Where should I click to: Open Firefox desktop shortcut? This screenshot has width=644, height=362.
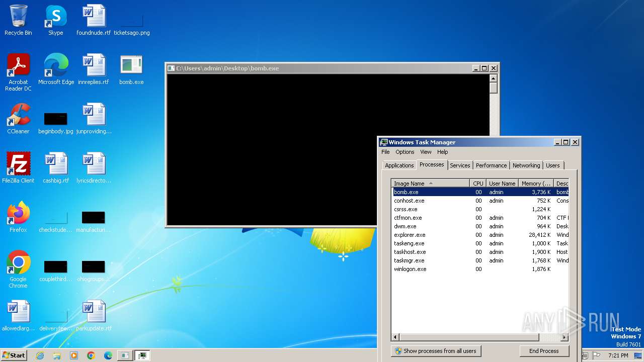[x=18, y=217]
